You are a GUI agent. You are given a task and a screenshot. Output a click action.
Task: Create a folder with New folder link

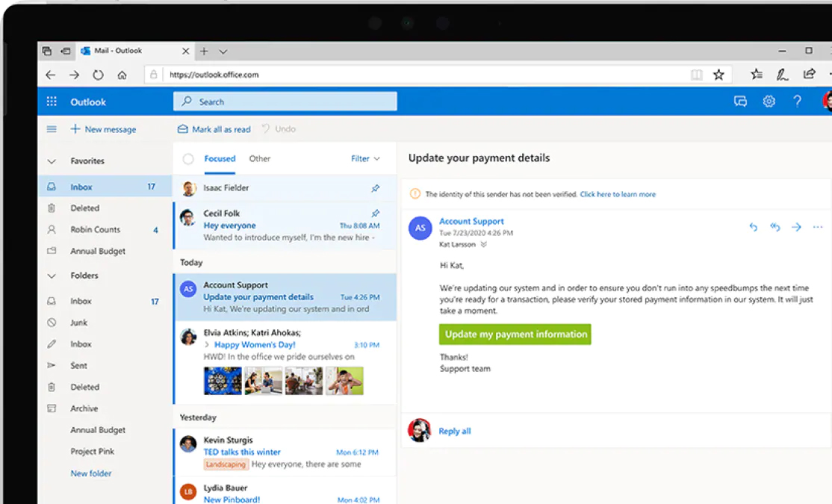(91, 473)
